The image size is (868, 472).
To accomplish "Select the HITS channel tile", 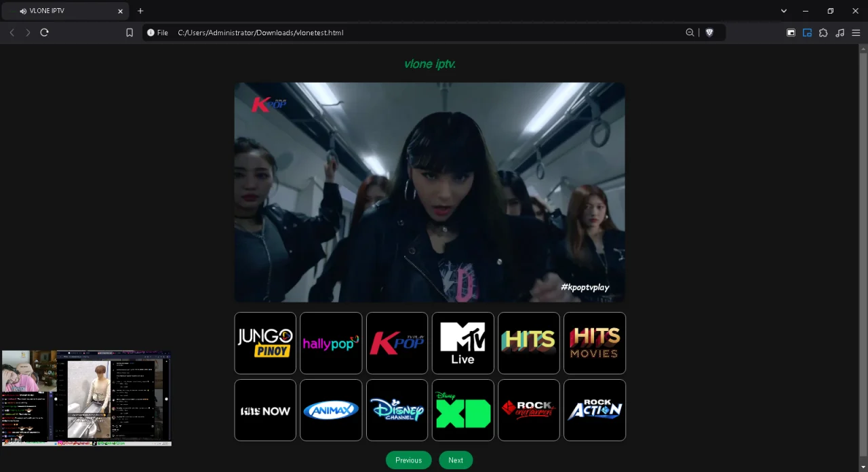I will (528, 343).
